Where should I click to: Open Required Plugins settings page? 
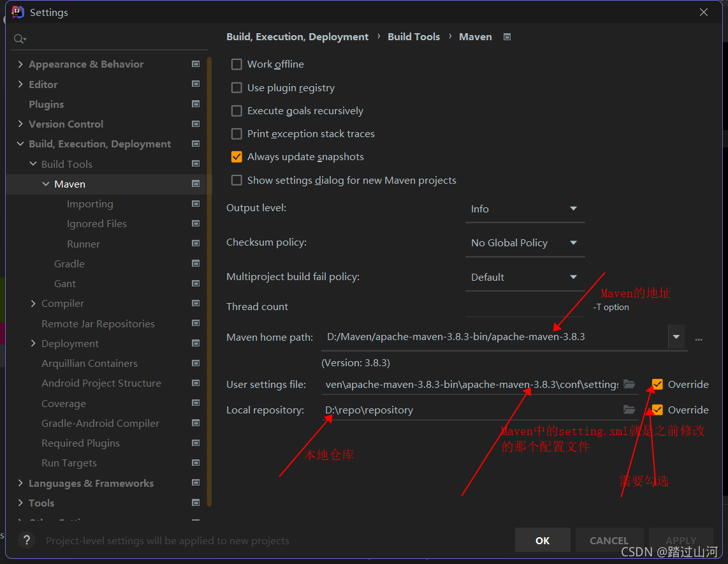81,443
